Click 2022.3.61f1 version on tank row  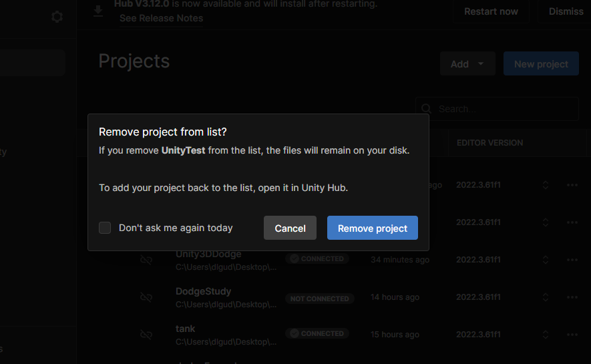[x=478, y=334]
